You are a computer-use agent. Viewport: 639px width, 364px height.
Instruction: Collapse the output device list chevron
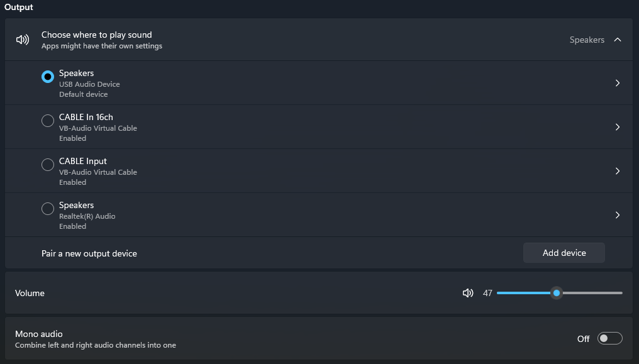(618, 40)
